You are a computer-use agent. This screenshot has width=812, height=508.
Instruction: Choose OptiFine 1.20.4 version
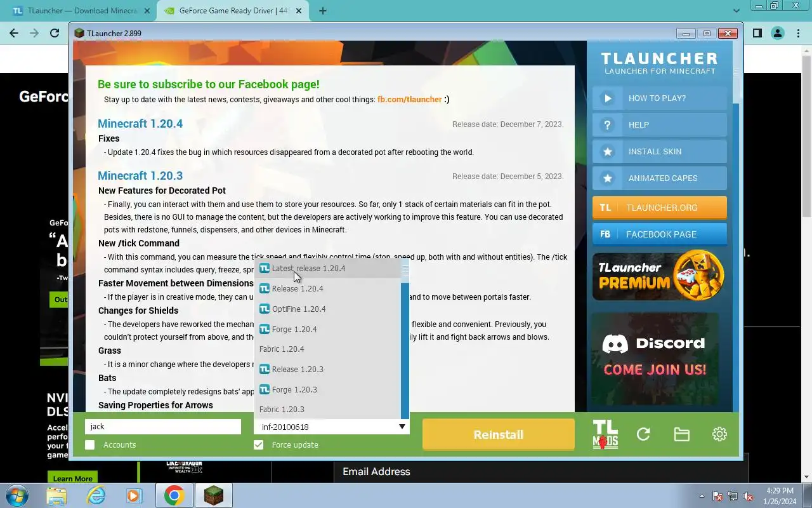(328, 309)
